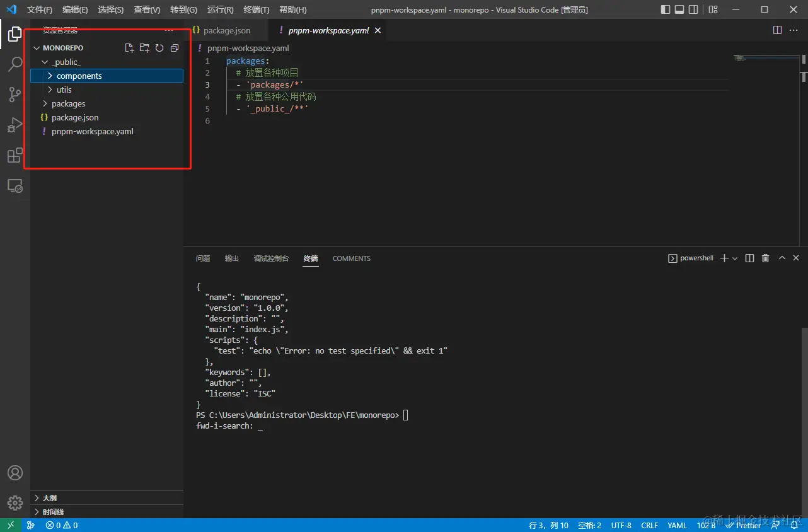Click the 行 3, 列 10 cursor position
The width and height of the screenshot is (808, 532).
tap(548, 525)
